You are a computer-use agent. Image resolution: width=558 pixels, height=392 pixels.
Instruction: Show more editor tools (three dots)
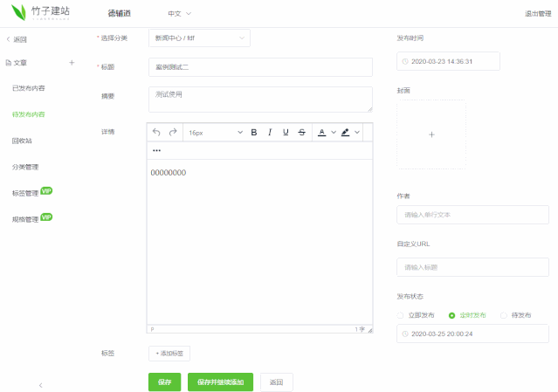click(x=156, y=150)
